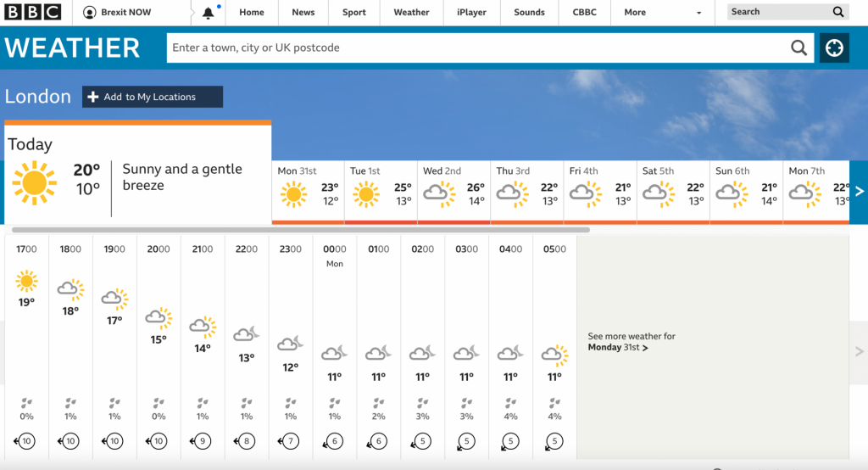The height and width of the screenshot is (470, 868).
Task: Open the Weather menu item
Action: pyautogui.click(x=411, y=12)
